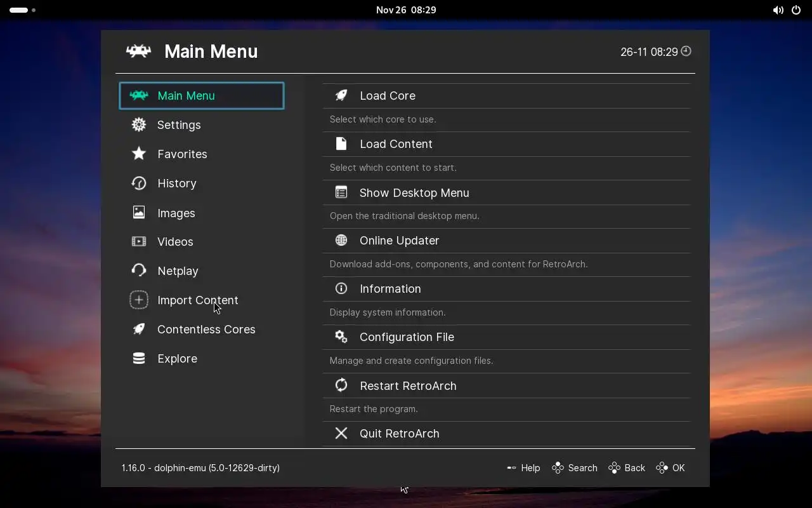
Task: Click the RetroArch invader logo in the header
Action: click(x=138, y=51)
